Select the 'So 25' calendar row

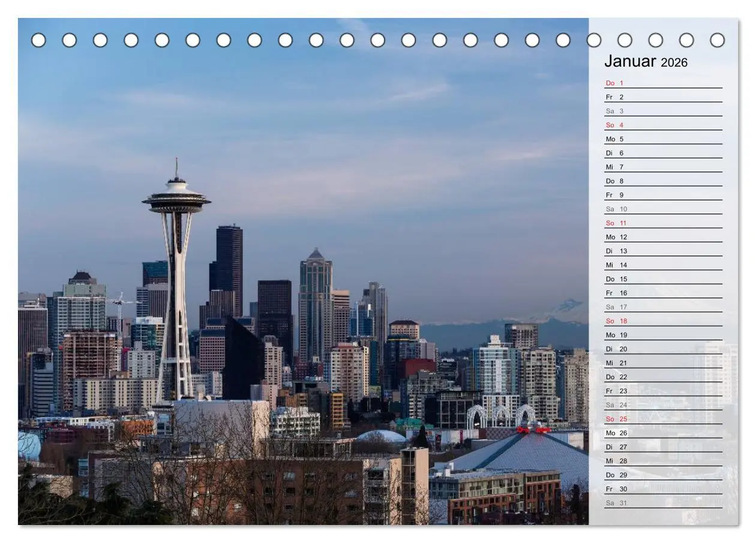(663, 419)
